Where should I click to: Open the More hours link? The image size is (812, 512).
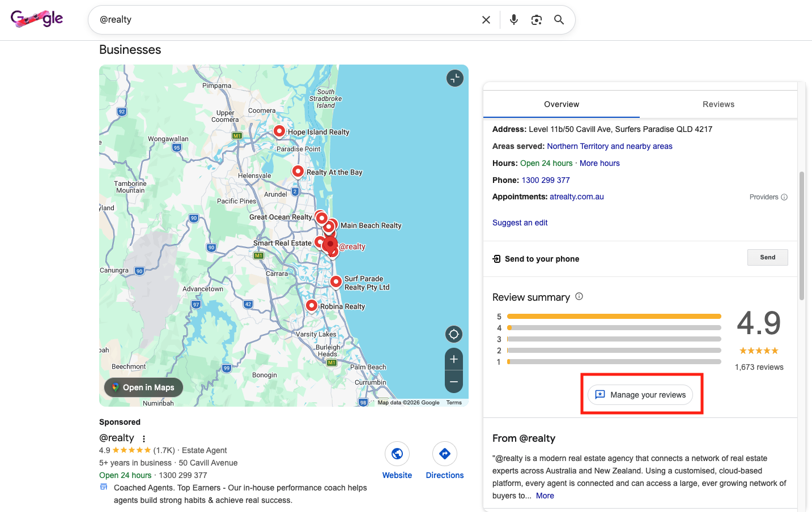coord(600,163)
